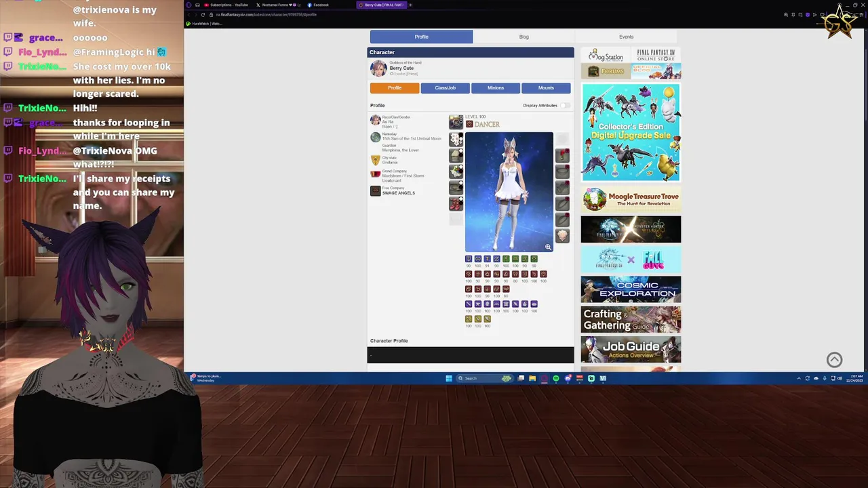868x488 pixels.
Task: Toggle the Display Attributes switch
Action: (x=565, y=105)
